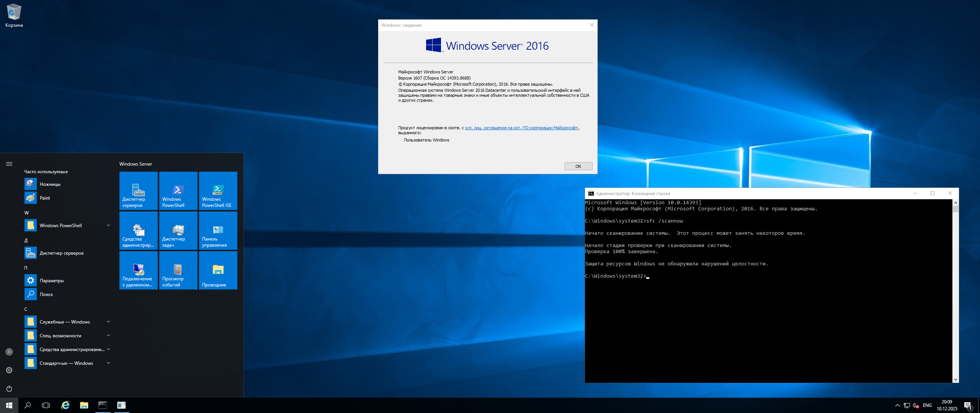Click OK in the Windows сведения dialog

[x=578, y=166]
